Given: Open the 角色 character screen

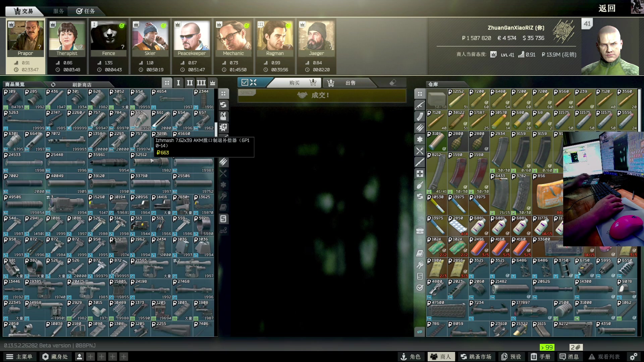Looking at the screenshot, I should (411, 357).
